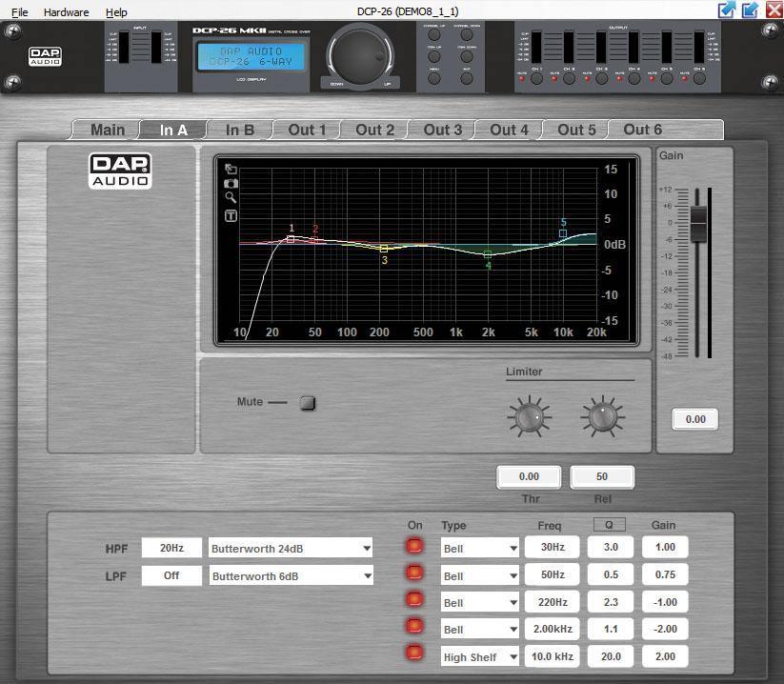Viewport: 784px width, 684px height.
Task: Click the magnifier zoom icon in the EQ graph
Action: (x=231, y=197)
